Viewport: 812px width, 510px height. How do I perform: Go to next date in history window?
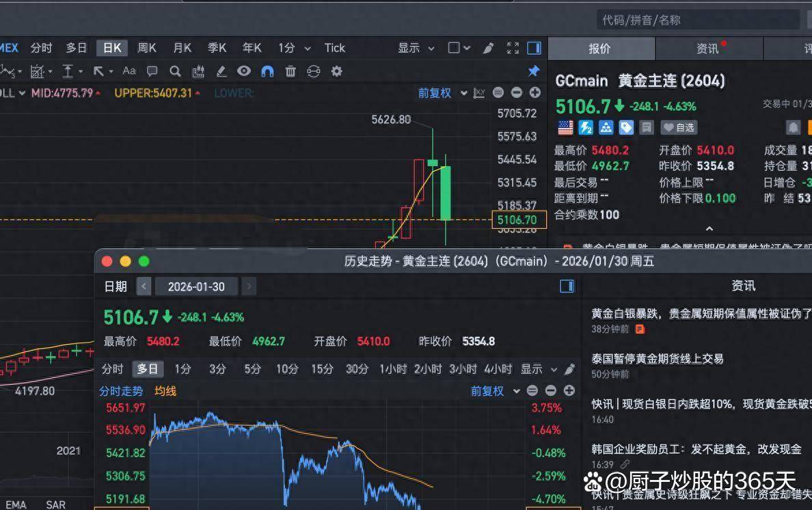[x=249, y=286]
